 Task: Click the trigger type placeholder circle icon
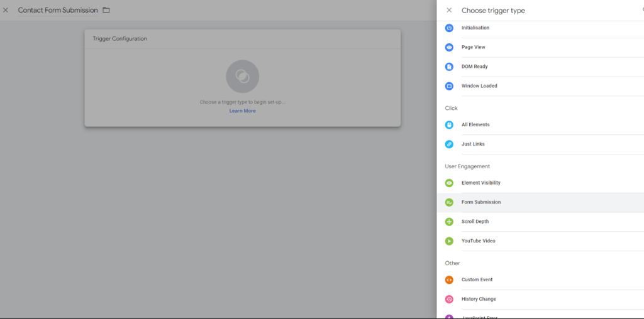coord(242,76)
